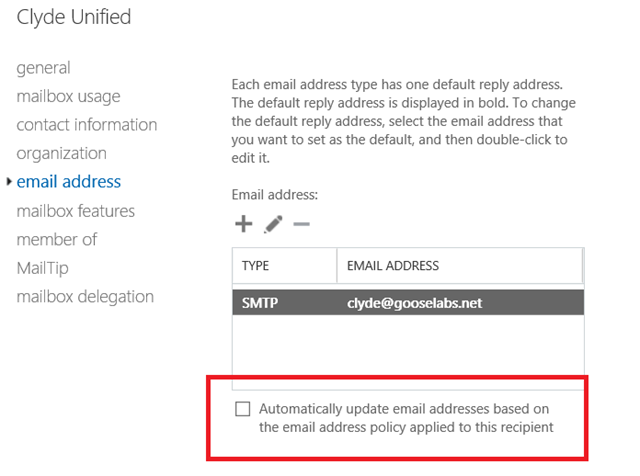
Task: Sort by TYPE column header
Action: [284, 265]
